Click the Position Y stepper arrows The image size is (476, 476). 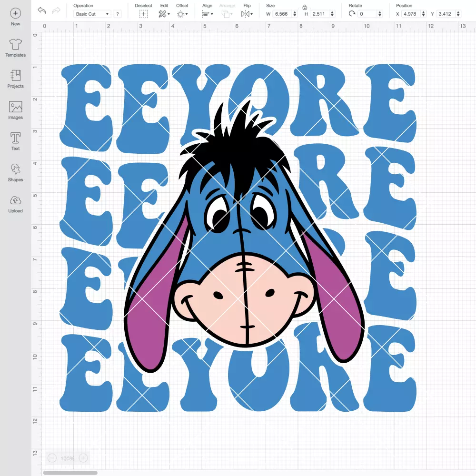point(458,14)
